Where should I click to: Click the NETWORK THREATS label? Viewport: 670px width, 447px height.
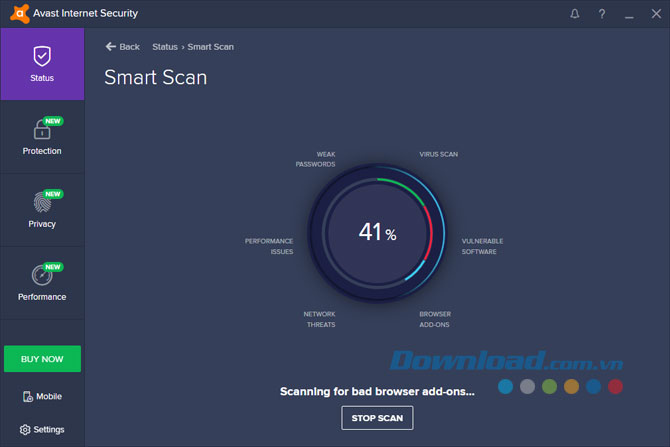[x=320, y=319]
